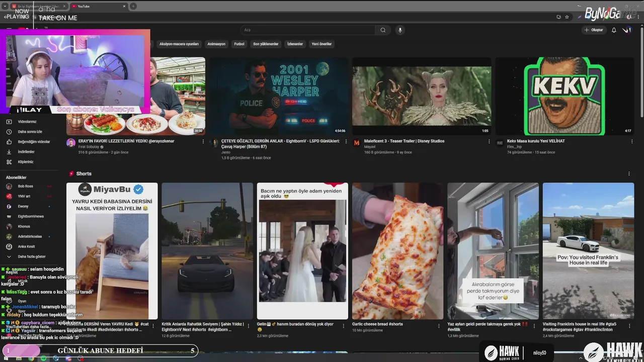Open Bob Ross subscription channel
The image size is (644, 362).
[25, 186]
